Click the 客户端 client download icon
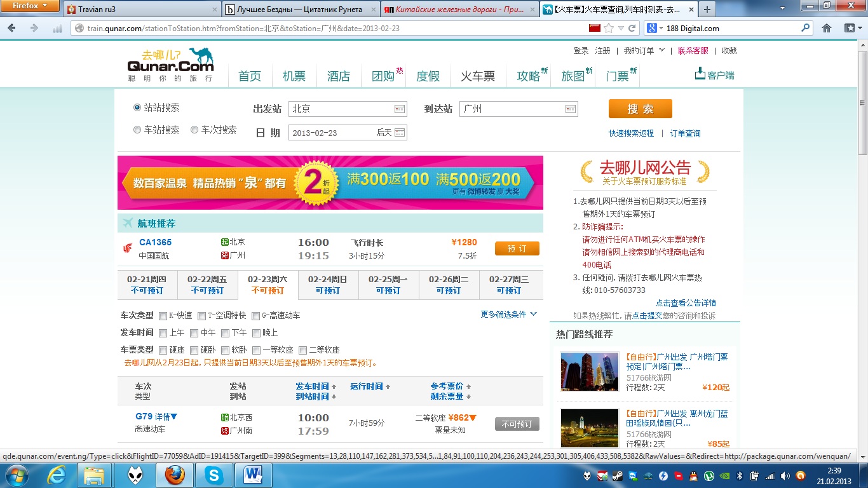 (700, 74)
